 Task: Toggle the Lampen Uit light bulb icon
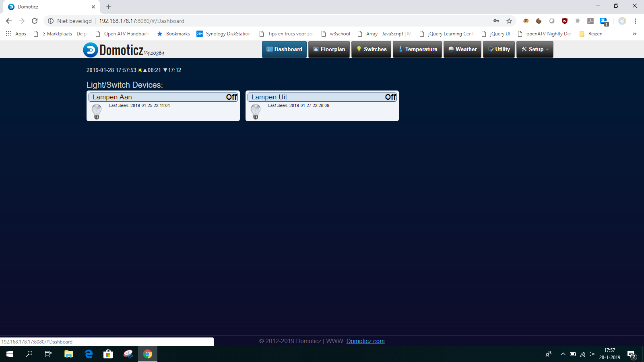coord(256,111)
